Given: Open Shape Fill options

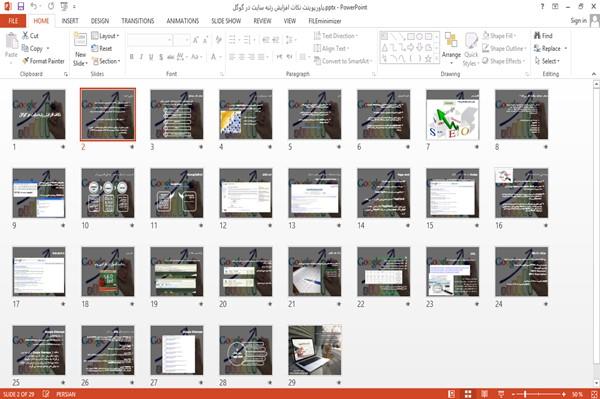Looking at the screenshot, I should click(499, 36).
